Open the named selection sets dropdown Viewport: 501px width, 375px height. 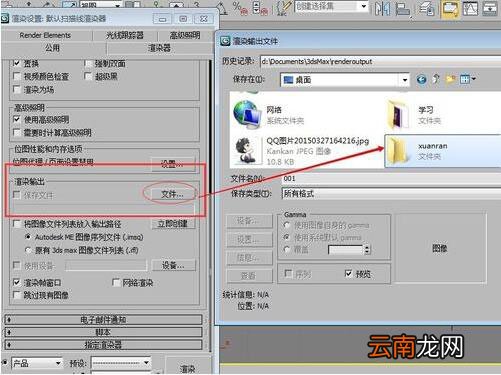[332, 6]
